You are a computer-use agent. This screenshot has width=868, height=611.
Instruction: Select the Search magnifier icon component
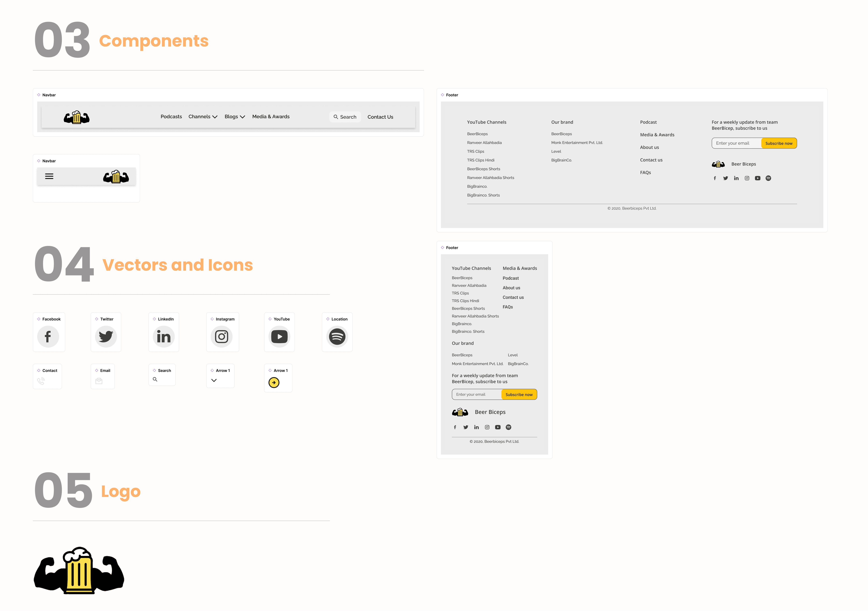(x=155, y=379)
